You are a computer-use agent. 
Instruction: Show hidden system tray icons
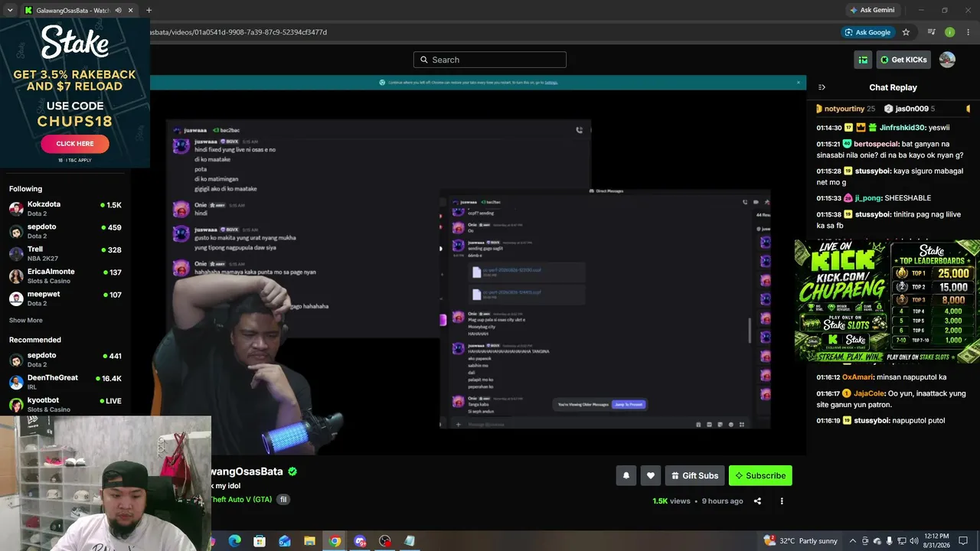[853, 541]
